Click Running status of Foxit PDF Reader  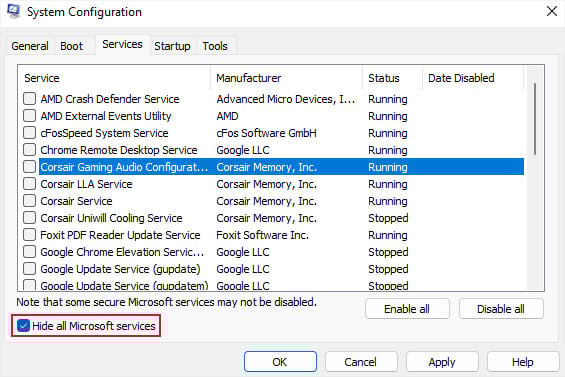pos(388,235)
